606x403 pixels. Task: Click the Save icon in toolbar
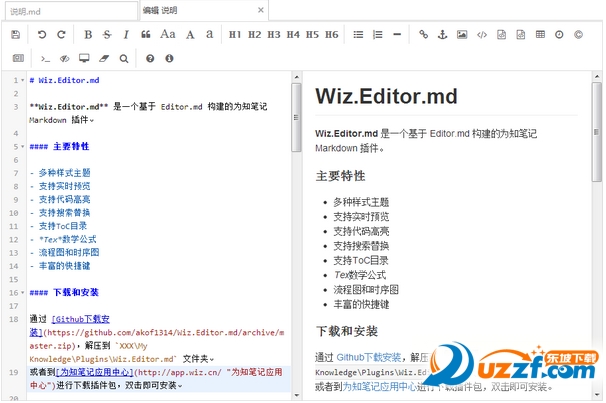(x=15, y=35)
